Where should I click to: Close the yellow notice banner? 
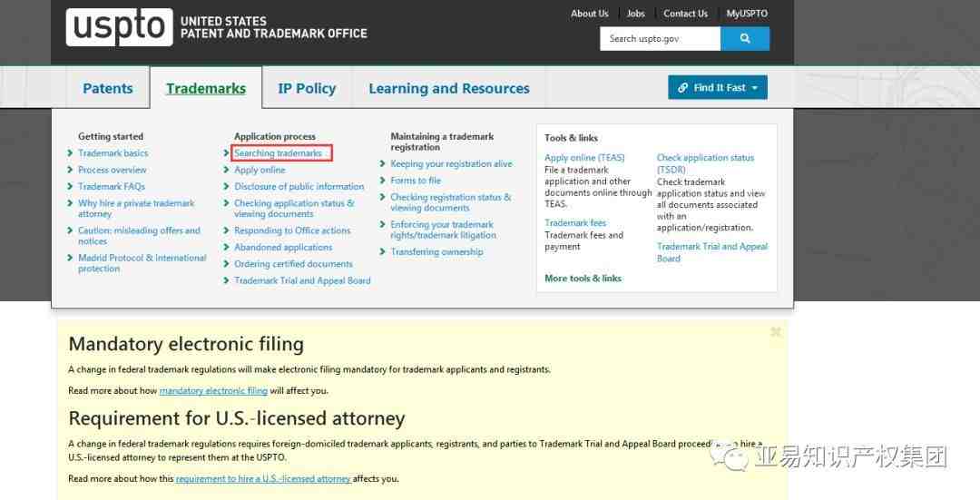coord(776,332)
